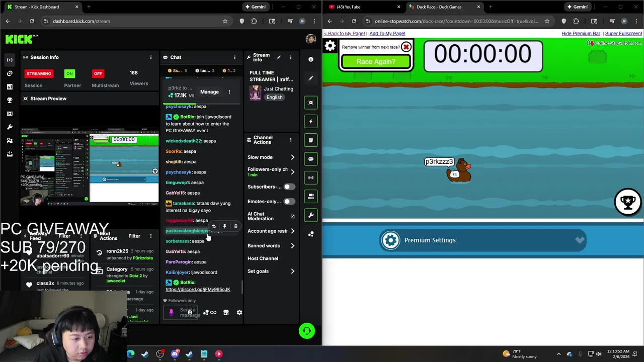
Task: Close the remove winner prompt with red X
Action: (406, 47)
